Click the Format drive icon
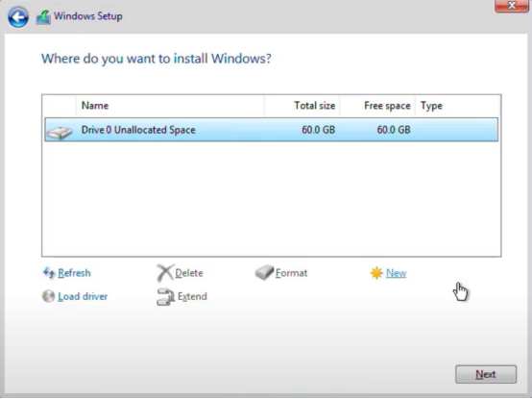Image resolution: width=532 pixels, height=399 pixels. (x=264, y=272)
